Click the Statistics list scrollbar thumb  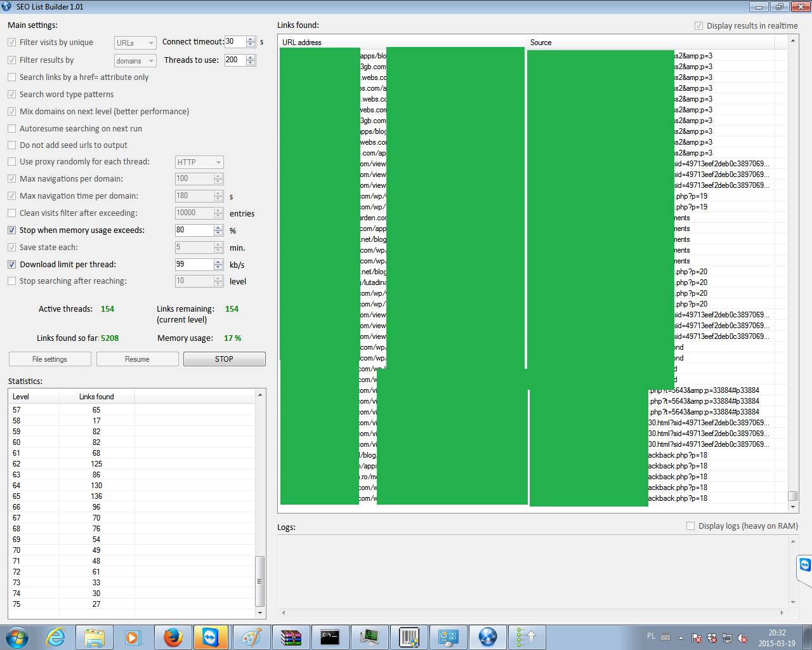click(259, 581)
